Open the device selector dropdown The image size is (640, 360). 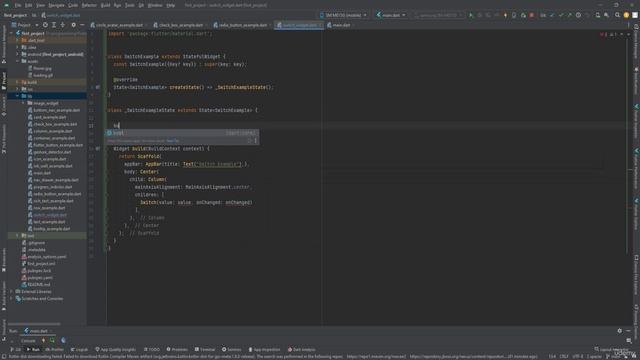(343, 15)
